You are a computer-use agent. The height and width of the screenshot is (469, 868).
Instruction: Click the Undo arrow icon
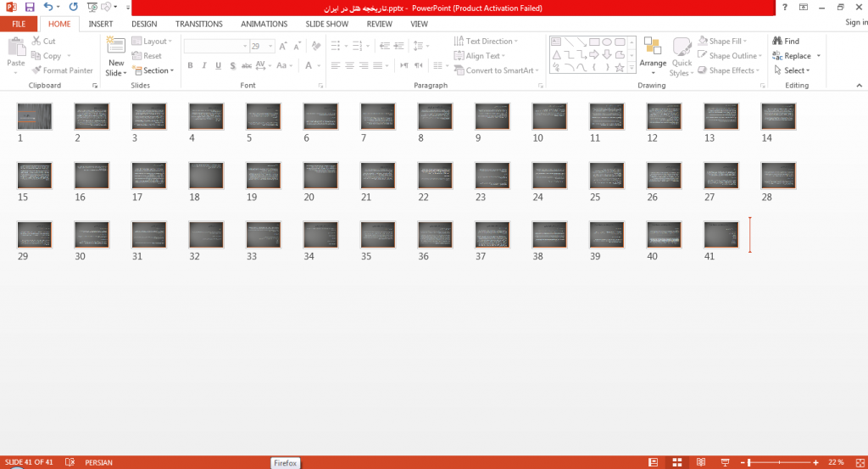[x=48, y=7]
